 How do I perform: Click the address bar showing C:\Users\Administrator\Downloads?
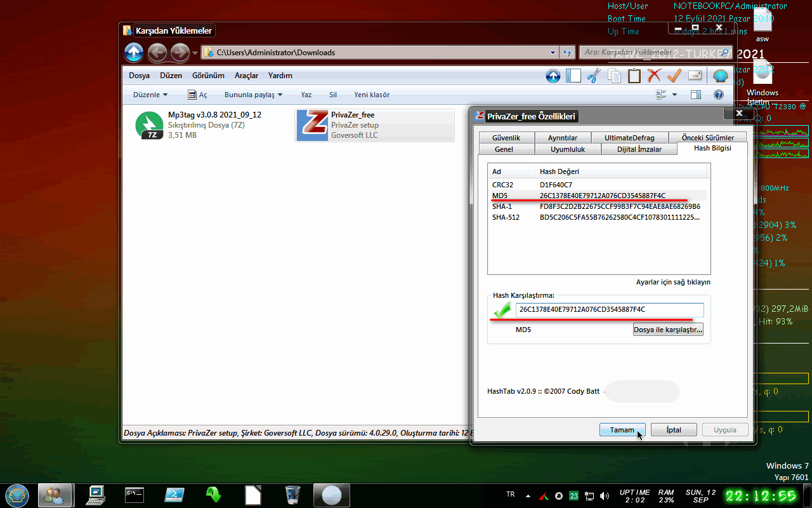(x=379, y=53)
